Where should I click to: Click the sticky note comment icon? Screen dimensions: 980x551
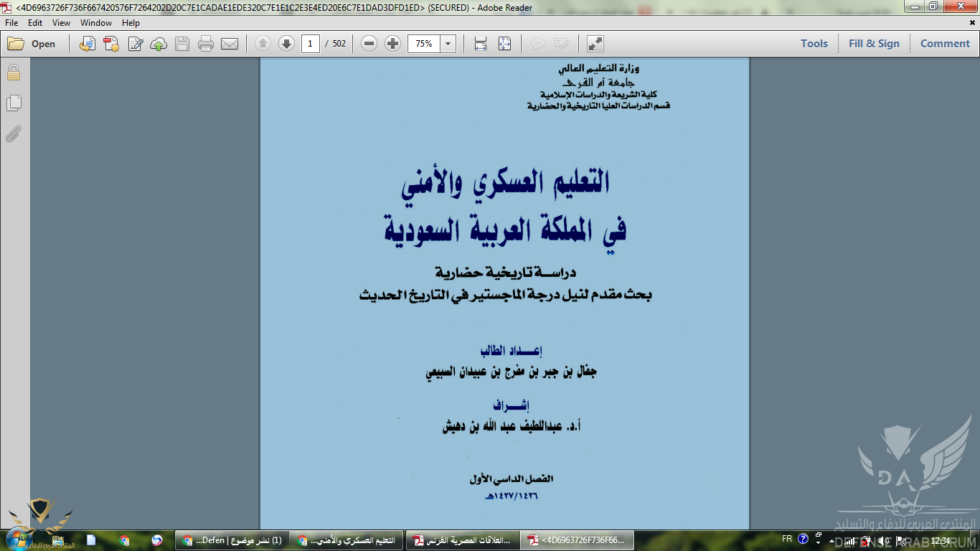tap(537, 44)
